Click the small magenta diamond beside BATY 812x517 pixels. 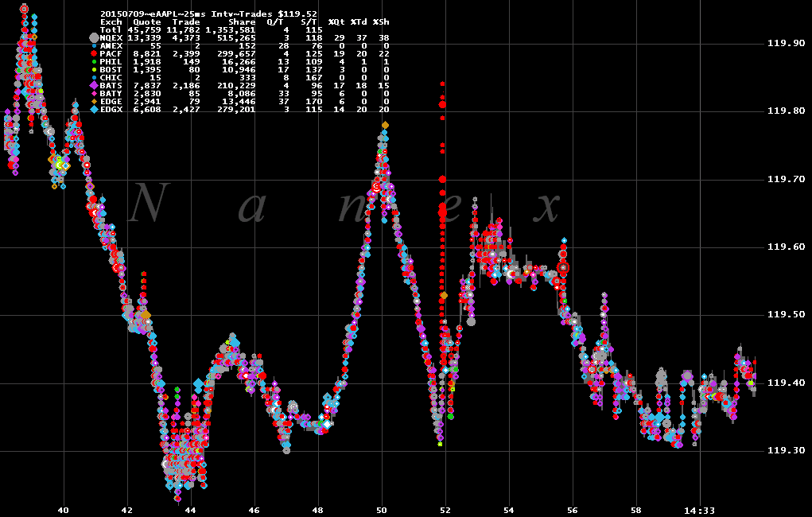tap(94, 94)
